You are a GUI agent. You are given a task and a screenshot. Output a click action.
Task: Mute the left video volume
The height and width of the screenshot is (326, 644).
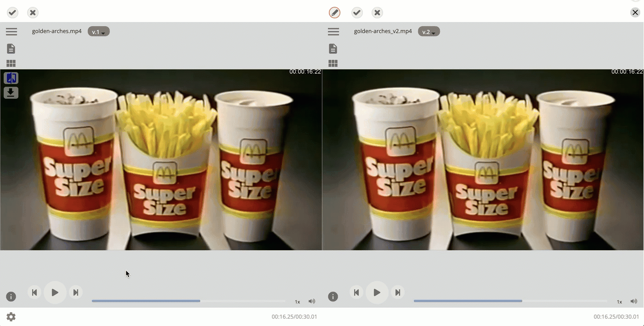point(312,301)
